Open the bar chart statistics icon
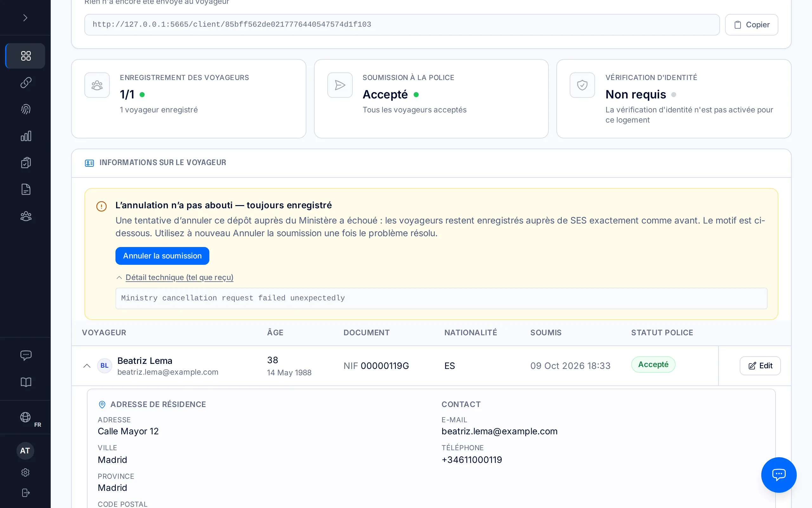Viewport: 812px width, 508px height. (25, 136)
